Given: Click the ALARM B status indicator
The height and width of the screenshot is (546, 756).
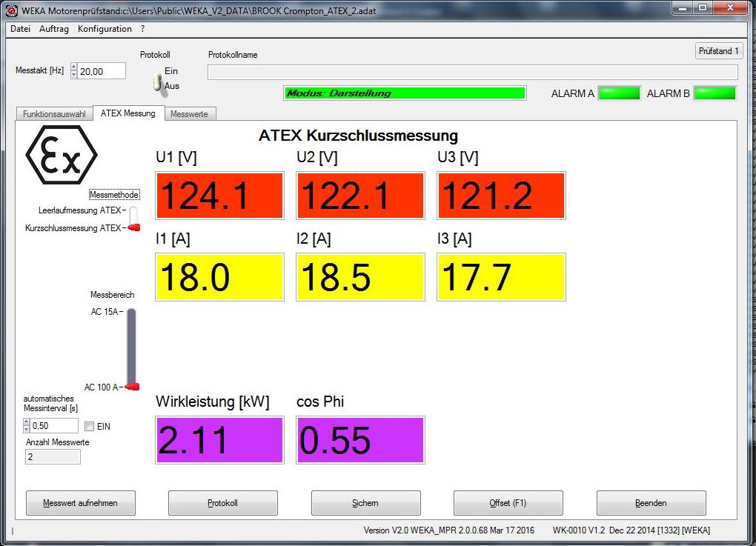Looking at the screenshot, I should coord(715,93).
